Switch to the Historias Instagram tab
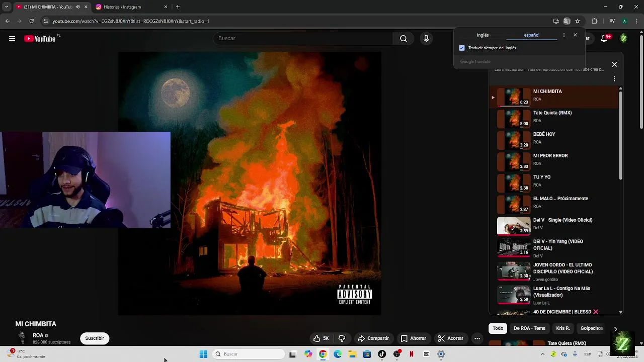 click(132, 7)
